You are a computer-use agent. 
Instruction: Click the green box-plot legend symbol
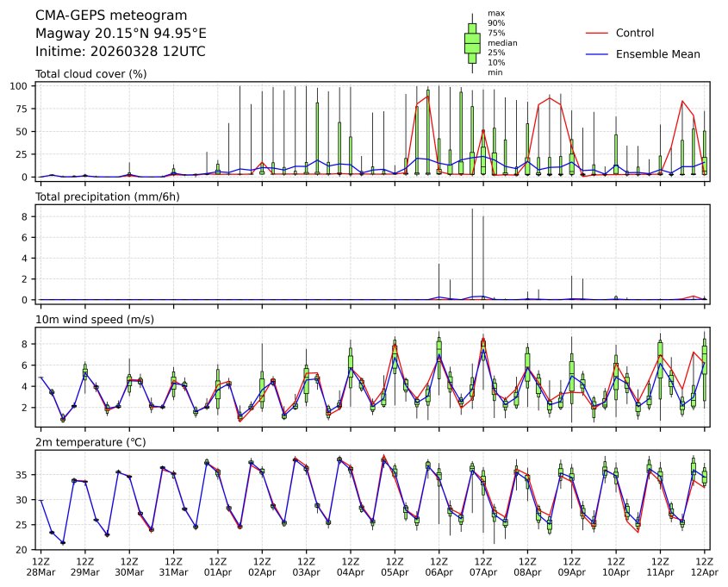click(472, 43)
